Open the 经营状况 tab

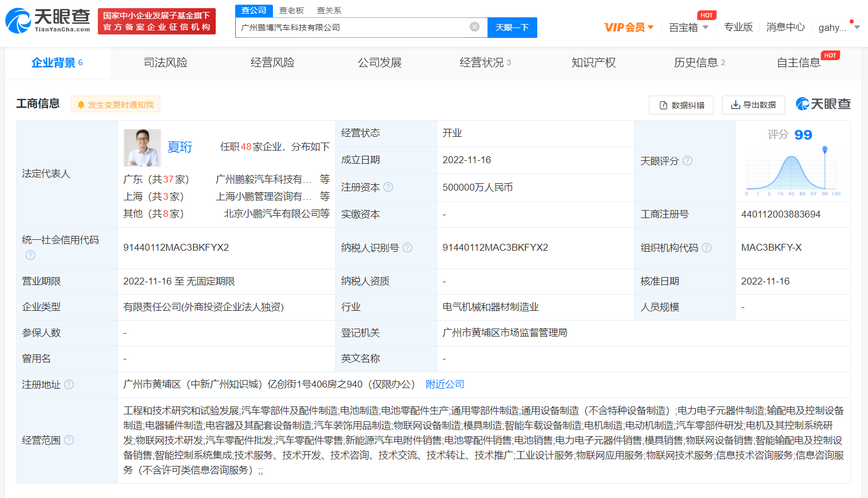click(485, 63)
